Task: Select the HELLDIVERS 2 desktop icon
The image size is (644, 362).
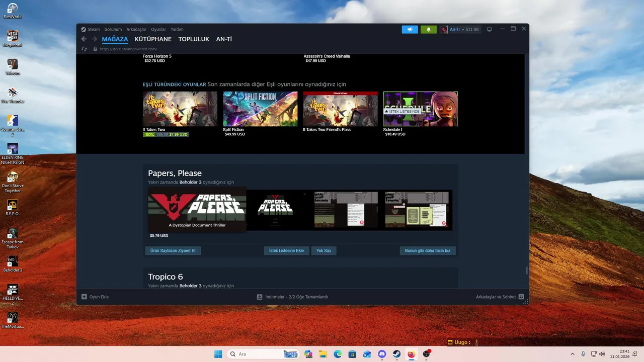Action: click(13, 295)
